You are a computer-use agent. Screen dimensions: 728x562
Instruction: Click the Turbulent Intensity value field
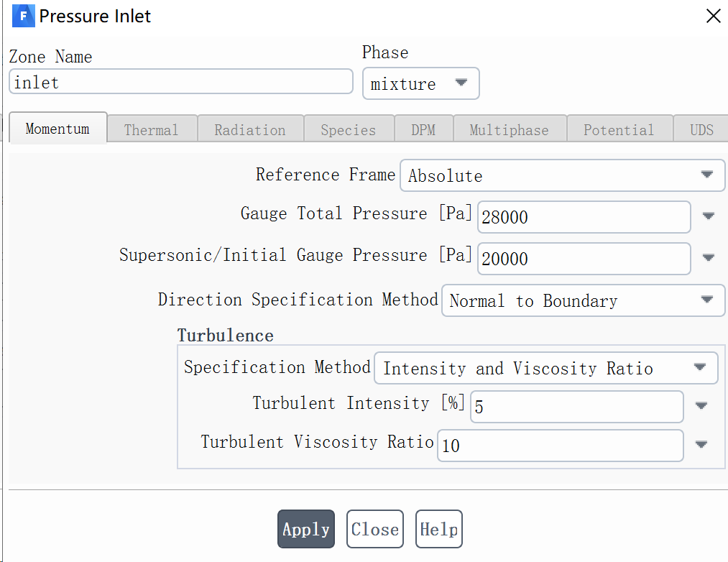(x=576, y=407)
